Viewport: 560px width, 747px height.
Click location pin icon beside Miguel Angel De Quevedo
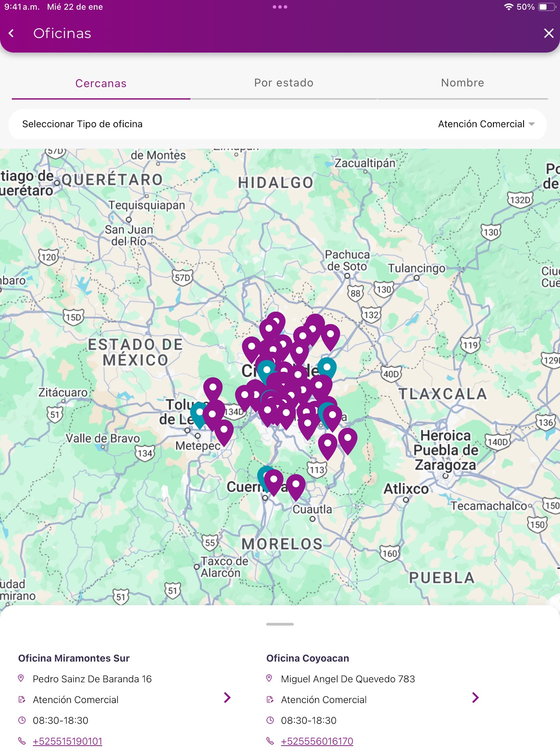[269, 678]
